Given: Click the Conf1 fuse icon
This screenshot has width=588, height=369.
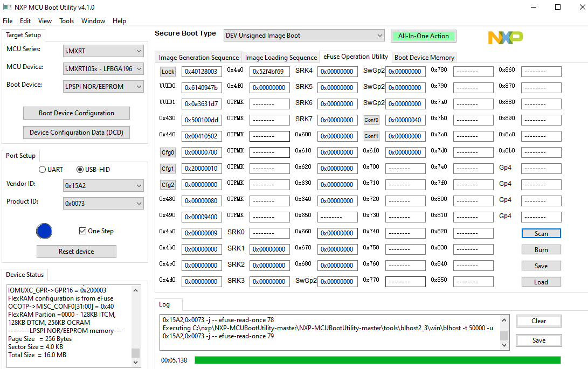Looking at the screenshot, I should coord(371,136).
